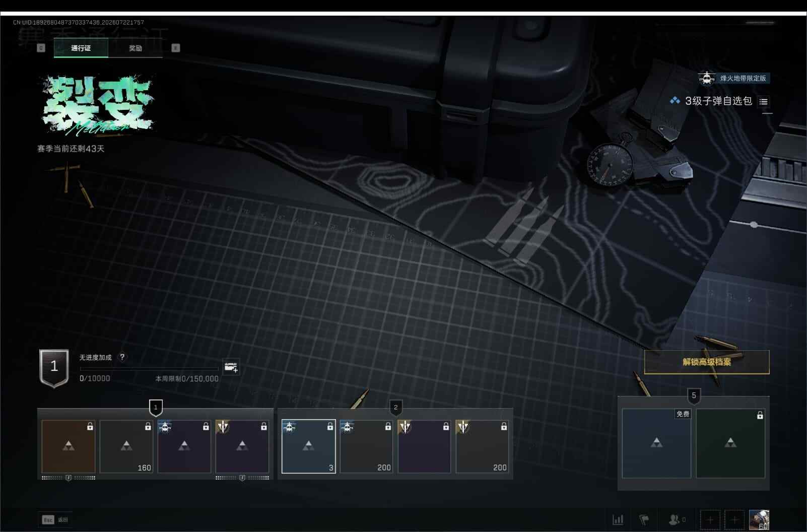Select the tier 2 marker above rewards
The width and height of the screenshot is (807, 532).
tap(396, 407)
